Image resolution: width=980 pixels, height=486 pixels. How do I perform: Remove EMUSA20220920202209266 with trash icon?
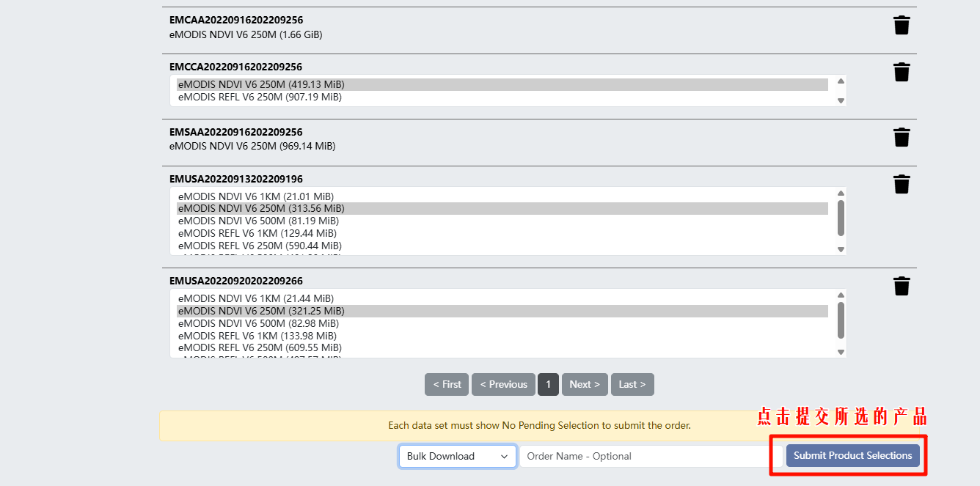pyautogui.click(x=902, y=287)
